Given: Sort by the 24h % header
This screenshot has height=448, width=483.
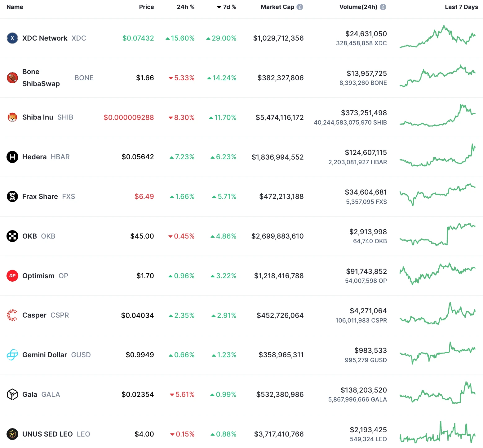Looking at the screenshot, I should click(186, 7).
